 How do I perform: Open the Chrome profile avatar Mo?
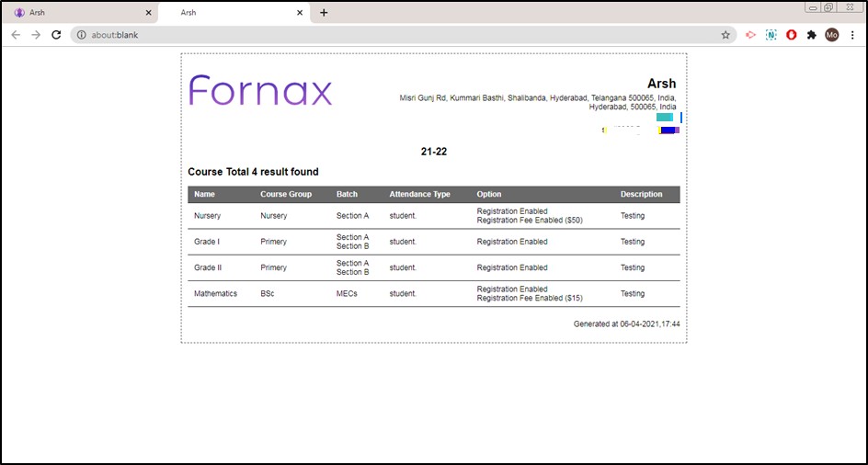click(831, 35)
